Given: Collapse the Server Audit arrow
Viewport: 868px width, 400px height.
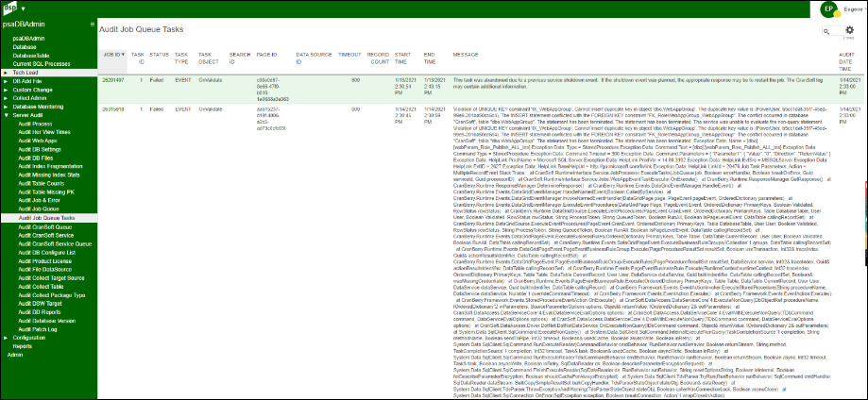Looking at the screenshot, I should point(6,115).
